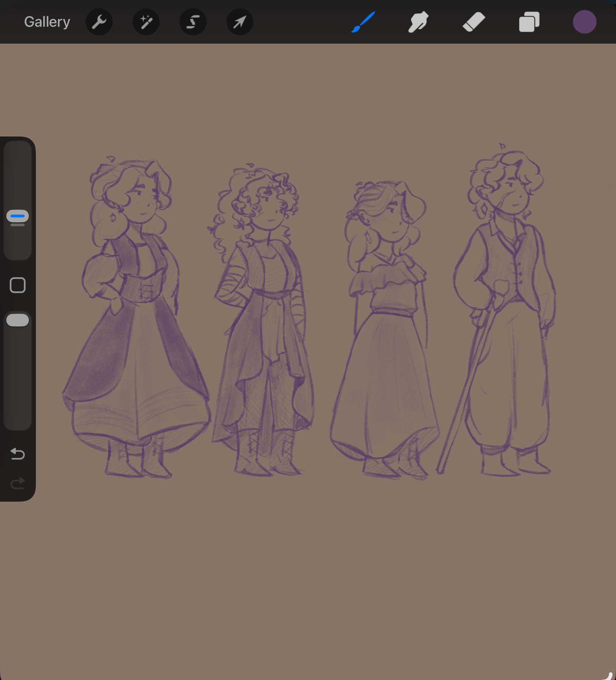Select the Eraser tool

point(474,22)
